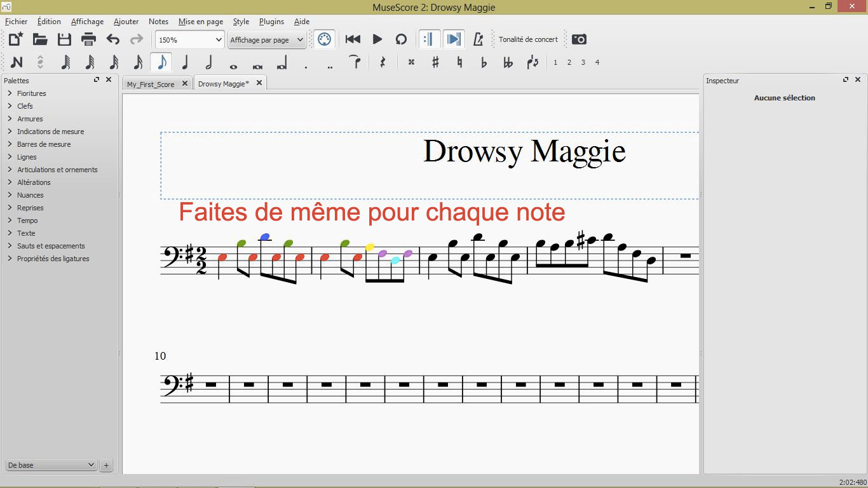Save the score with the floppy disk icon
868x488 pixels.
click(x=64, y=39)
